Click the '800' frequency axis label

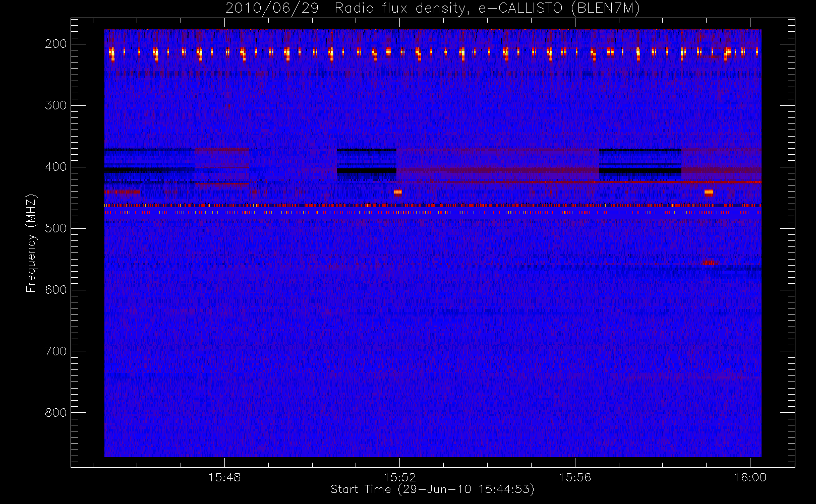tap(56, 413)
